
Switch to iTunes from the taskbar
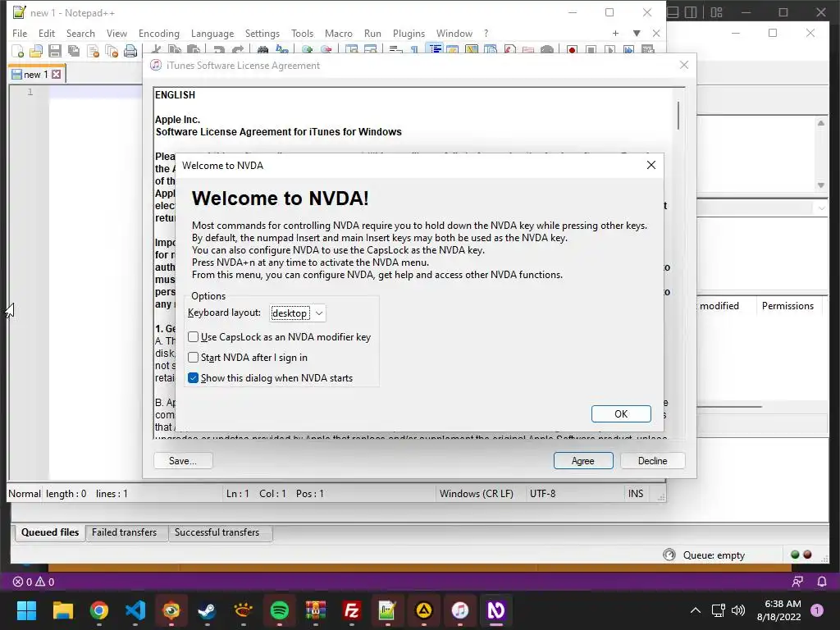459,610
